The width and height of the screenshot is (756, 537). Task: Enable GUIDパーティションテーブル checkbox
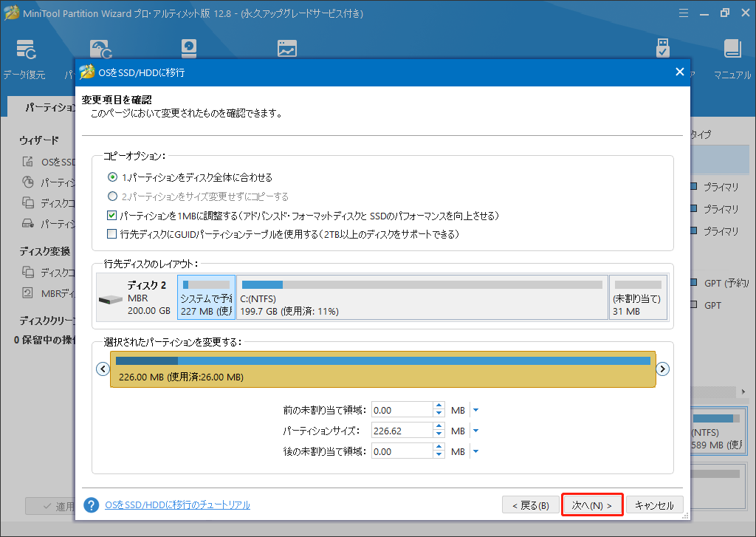[x=112, y=234]
